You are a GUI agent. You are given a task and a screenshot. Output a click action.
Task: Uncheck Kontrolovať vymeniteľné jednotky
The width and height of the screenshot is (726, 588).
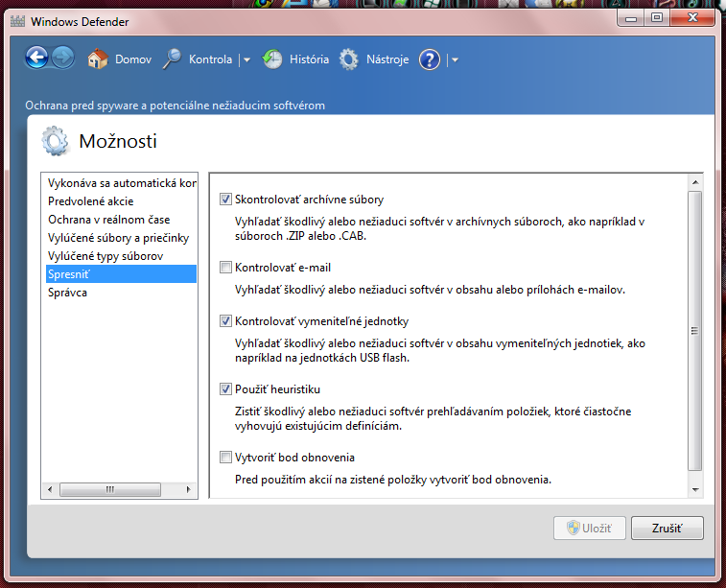tap(225, 321)
